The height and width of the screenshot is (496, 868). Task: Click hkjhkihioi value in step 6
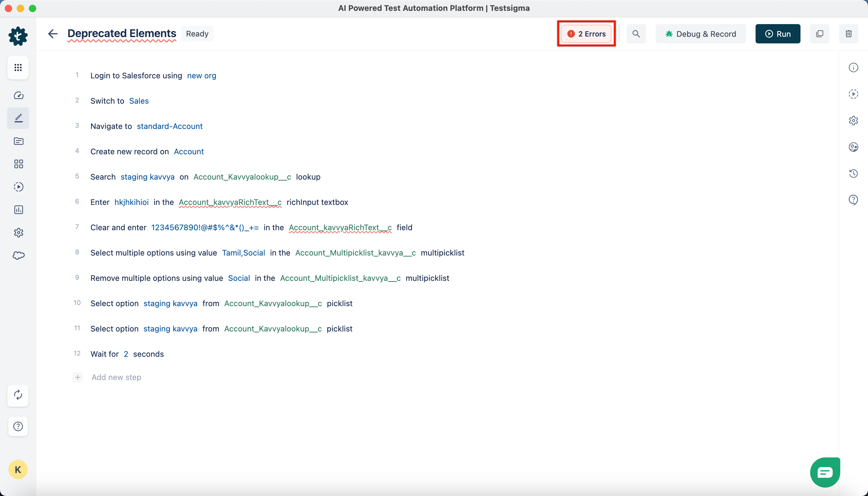(x=131, y=202)
